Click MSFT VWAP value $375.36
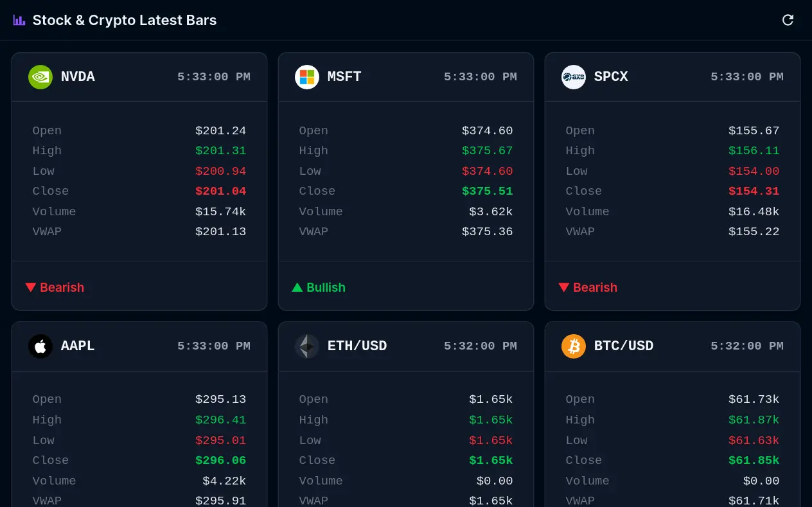Image resolution: width=812 pixels, height=507 pixels. [x=488, y=232]
